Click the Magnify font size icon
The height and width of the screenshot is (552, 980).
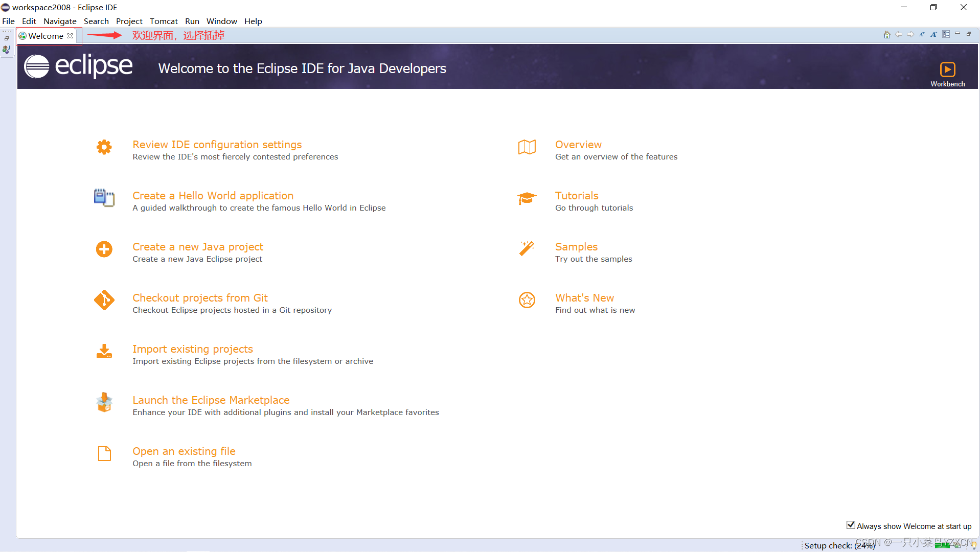point(934,34)
